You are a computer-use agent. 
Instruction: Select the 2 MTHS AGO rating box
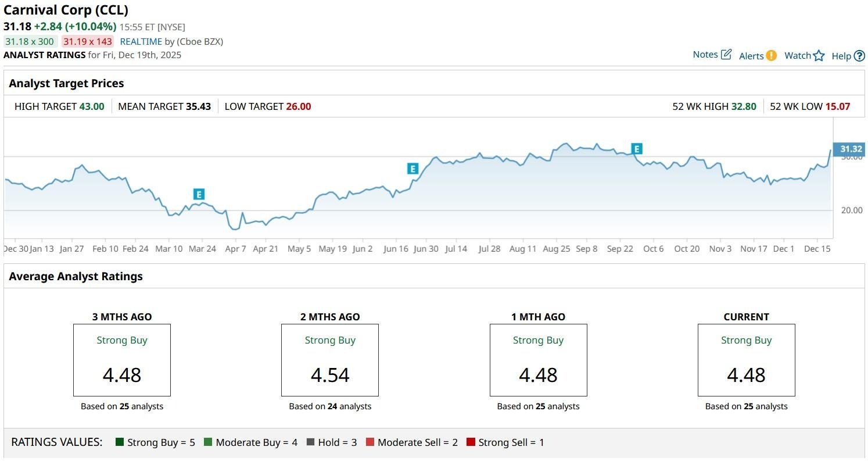coord(330,360)
